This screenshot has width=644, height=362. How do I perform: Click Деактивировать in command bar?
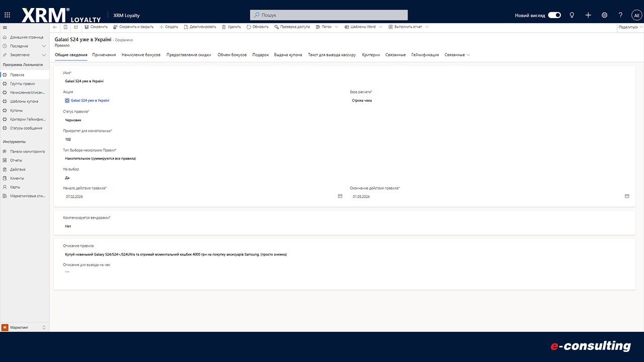click(200, 27)
